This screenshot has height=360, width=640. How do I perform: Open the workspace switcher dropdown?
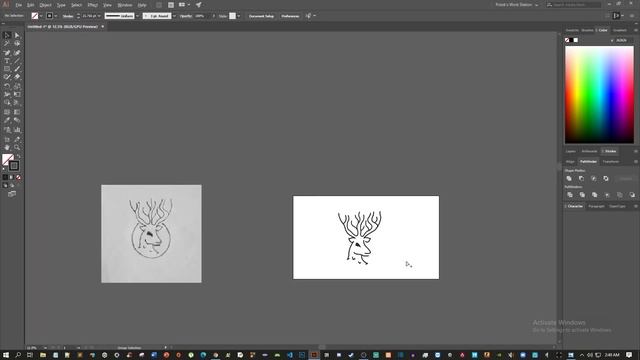pos(517,5)
